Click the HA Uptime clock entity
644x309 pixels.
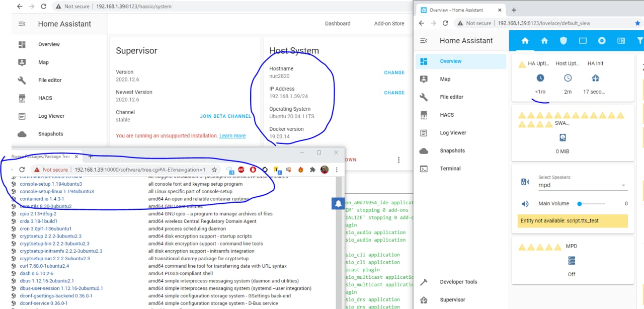coord(540,78)
